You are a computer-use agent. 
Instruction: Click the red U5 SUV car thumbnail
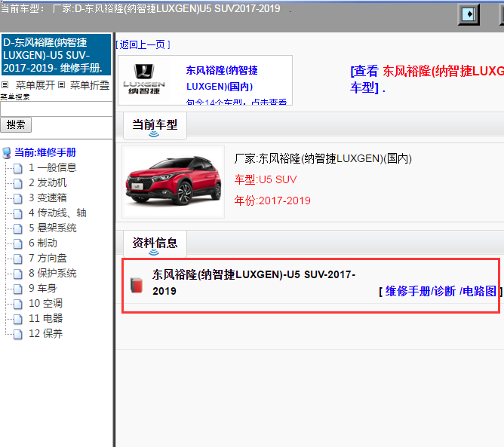point(174,182)
